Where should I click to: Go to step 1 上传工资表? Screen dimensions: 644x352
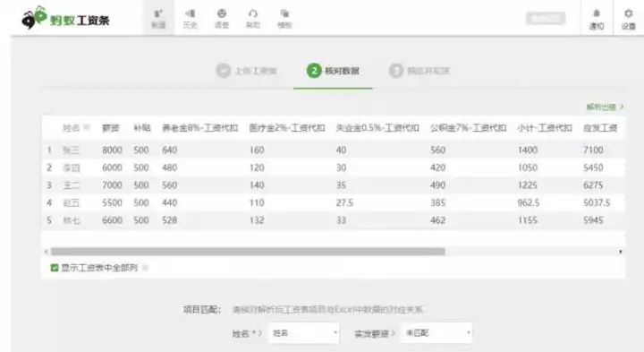[247, 71]
